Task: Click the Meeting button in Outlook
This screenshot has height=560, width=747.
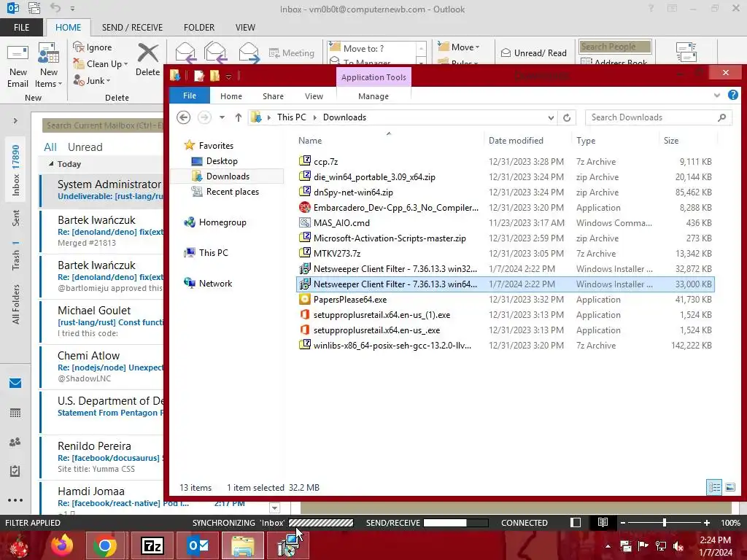Action: click(x=292, y=52)
